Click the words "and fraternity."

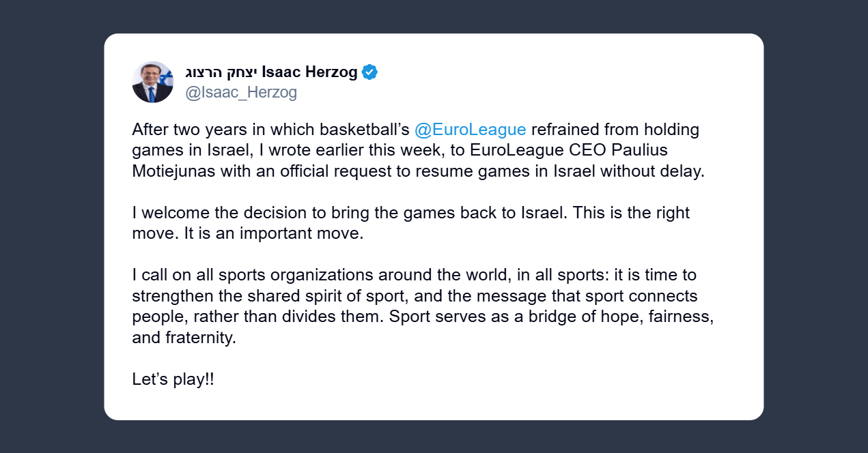pyautogui.click(x=184, y=337)
